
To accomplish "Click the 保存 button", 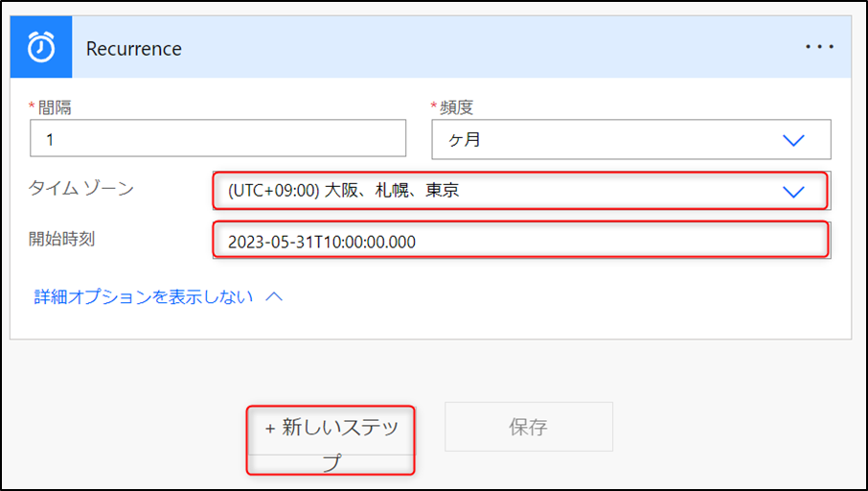I will pos(529,427).
